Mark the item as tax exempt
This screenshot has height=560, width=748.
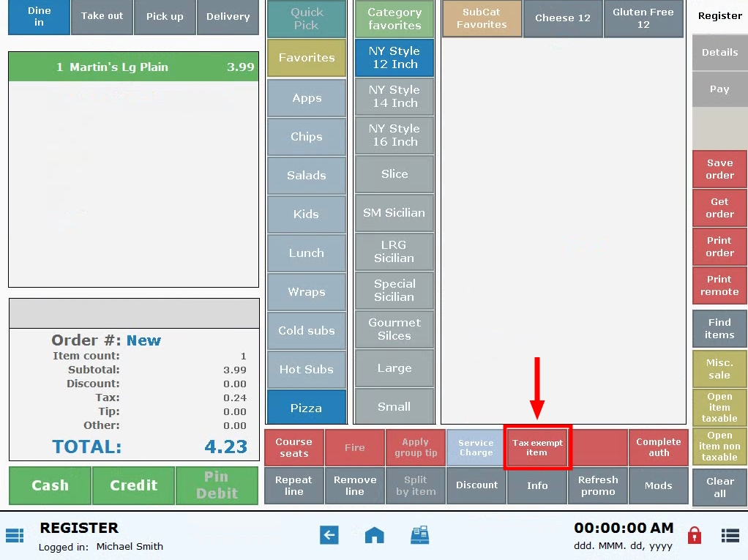tap(537, 447)
